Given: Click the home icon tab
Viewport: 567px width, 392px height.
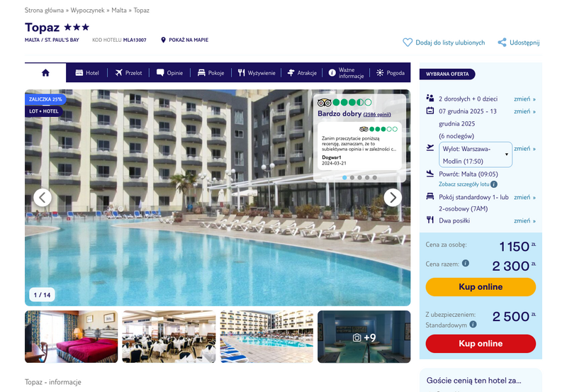Looking at the screenshot, I should (x=45, y=73).
